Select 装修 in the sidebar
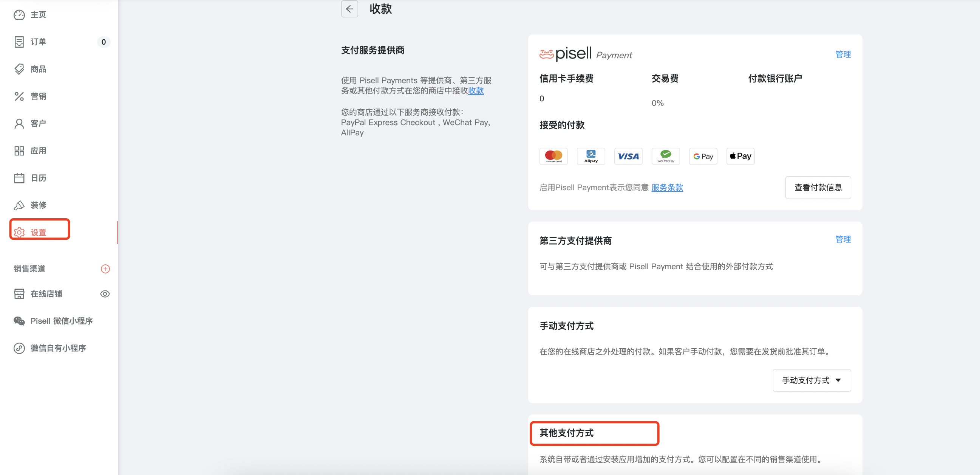Image resolution: width=980 pixels, height=475 pixels. pyautogui.click(x=39, y=205)
